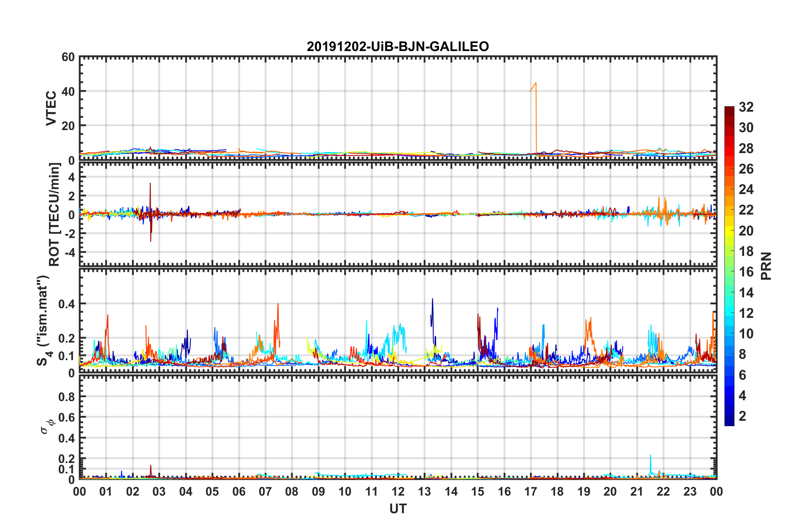Image resolution: width=796 pixels, height=532 pixels.
Task: Click the ROT [TECU/min] axis label
Action: tap(54, 215)
